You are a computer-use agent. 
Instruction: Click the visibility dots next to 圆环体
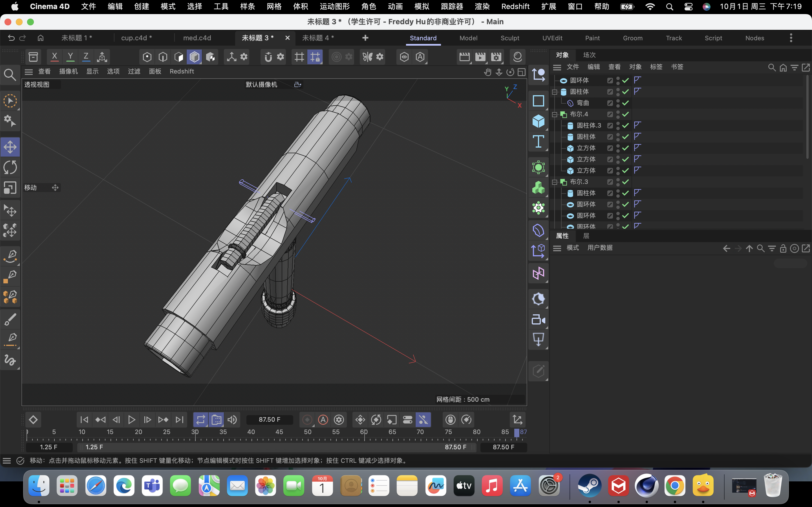(618, 81)
